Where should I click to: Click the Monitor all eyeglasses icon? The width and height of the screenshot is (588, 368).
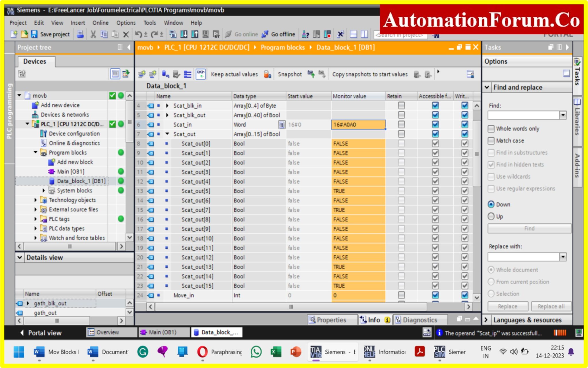coord(201,74)
